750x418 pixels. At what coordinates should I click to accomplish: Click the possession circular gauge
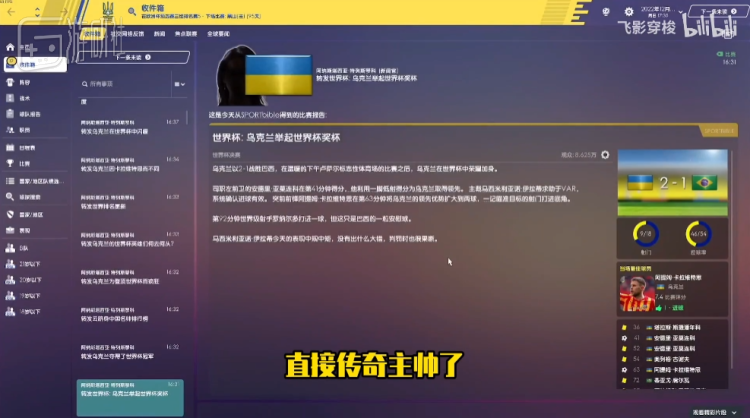[x=698, y=234]
